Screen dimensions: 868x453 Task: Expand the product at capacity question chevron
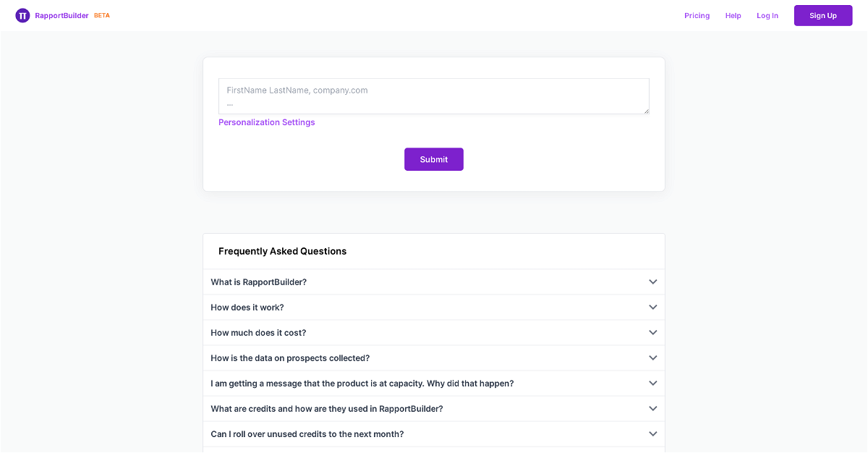652,384
